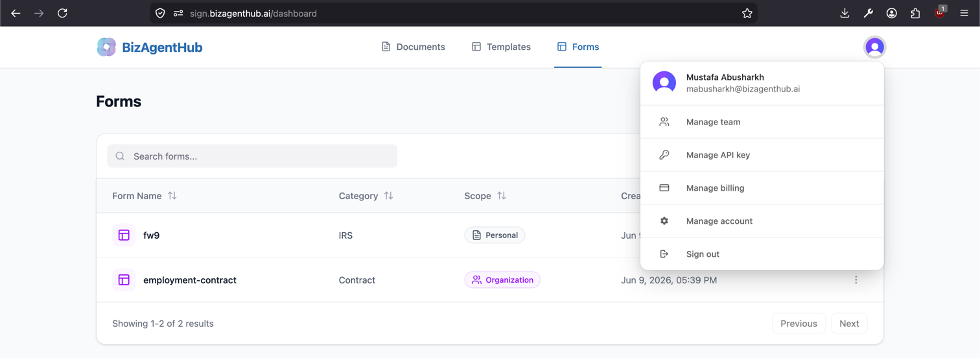Focus the Search forms field
The image size is (980, 358).
click(x=252, y=156)
